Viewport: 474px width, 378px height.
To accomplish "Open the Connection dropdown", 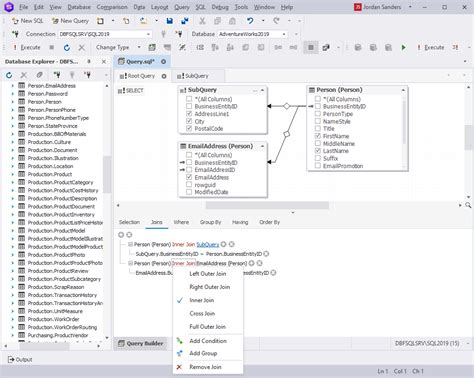I will click(148, 34).
